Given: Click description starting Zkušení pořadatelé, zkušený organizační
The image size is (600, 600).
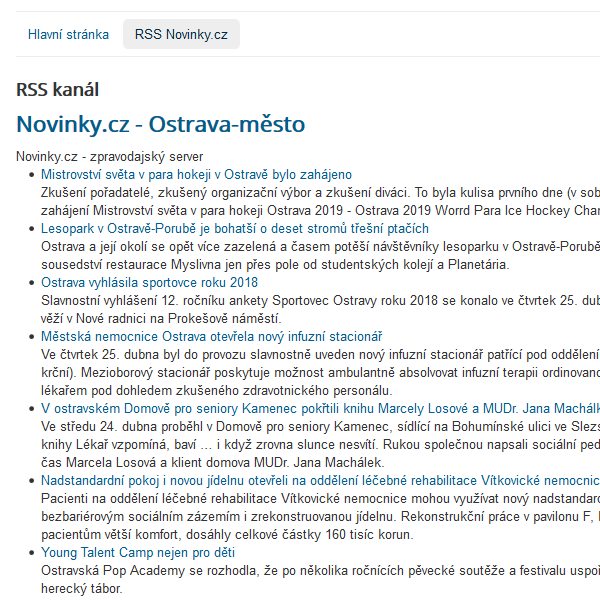Looking at the screenshot, I should 320,193.
